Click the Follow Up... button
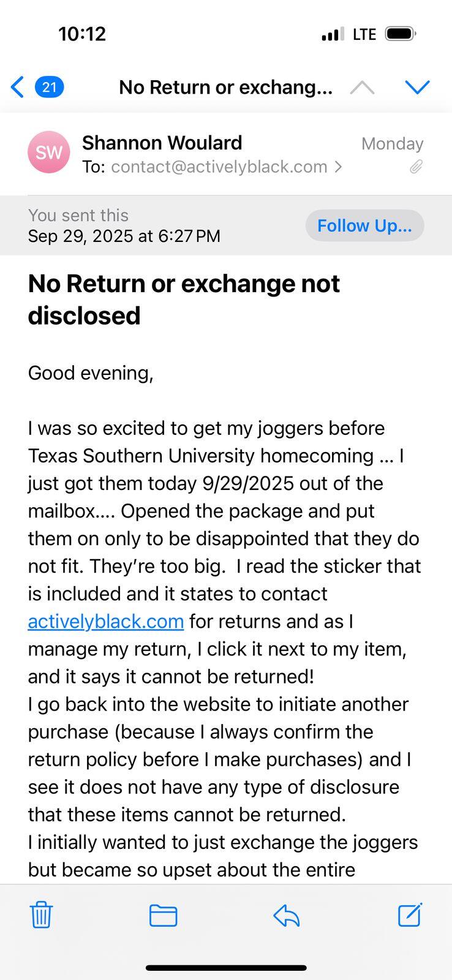Viewport: 452px width, 980px height. click(x=365, y=225)
